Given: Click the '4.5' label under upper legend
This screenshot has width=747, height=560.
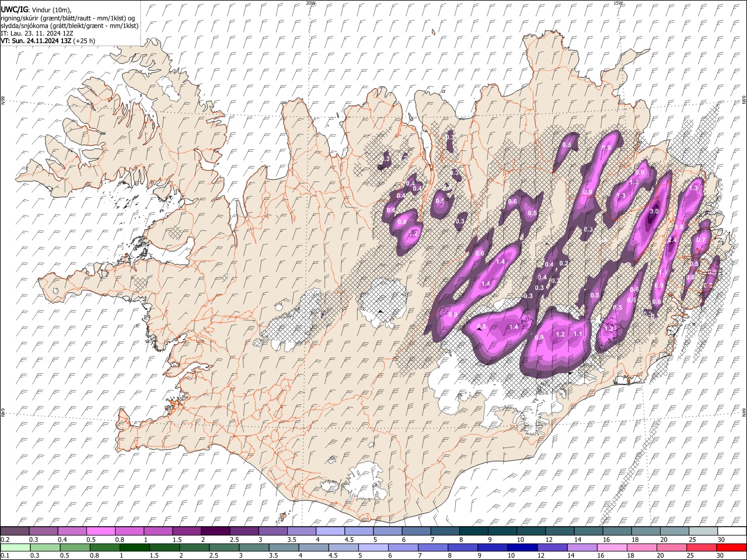Looking at the screenshot, I should [x=349, y=540].
